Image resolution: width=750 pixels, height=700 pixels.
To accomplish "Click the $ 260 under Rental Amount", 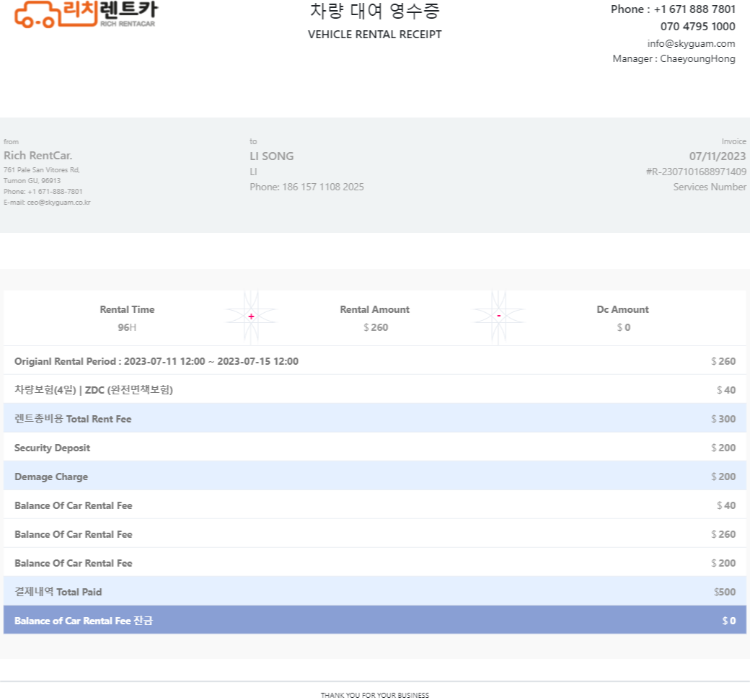I will pyautogui.click(x=376, y=327).
